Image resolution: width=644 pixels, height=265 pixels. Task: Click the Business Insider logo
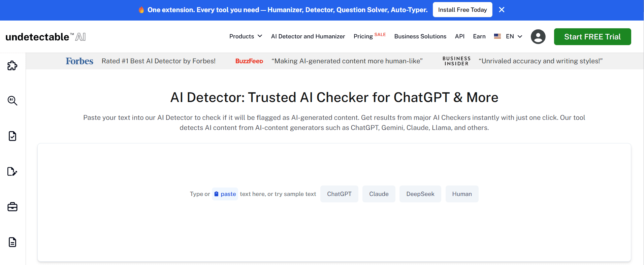456,61
